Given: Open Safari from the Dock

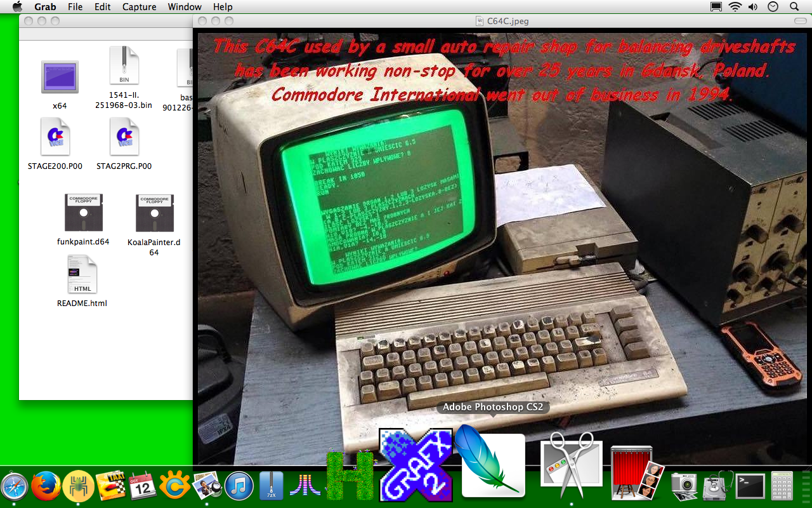Looking at the screenshot, I should click(x=14, y=487).
